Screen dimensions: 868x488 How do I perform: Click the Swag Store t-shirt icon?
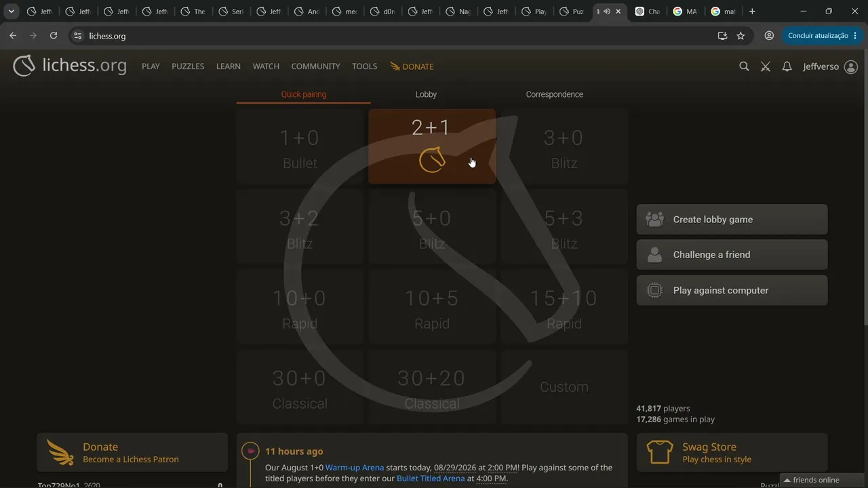click(x=660, y=452)
